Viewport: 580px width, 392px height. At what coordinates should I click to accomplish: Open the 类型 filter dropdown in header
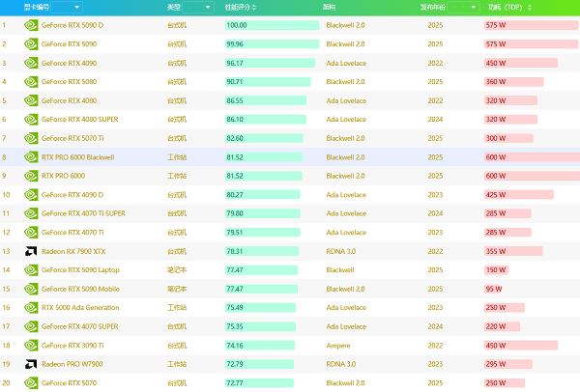pos(200,7)
